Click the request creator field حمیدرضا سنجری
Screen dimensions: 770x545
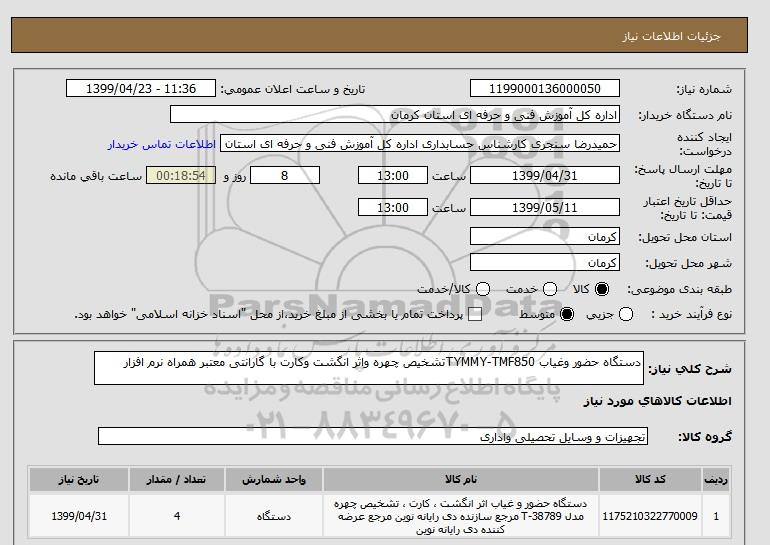click(x=420, y=144)
